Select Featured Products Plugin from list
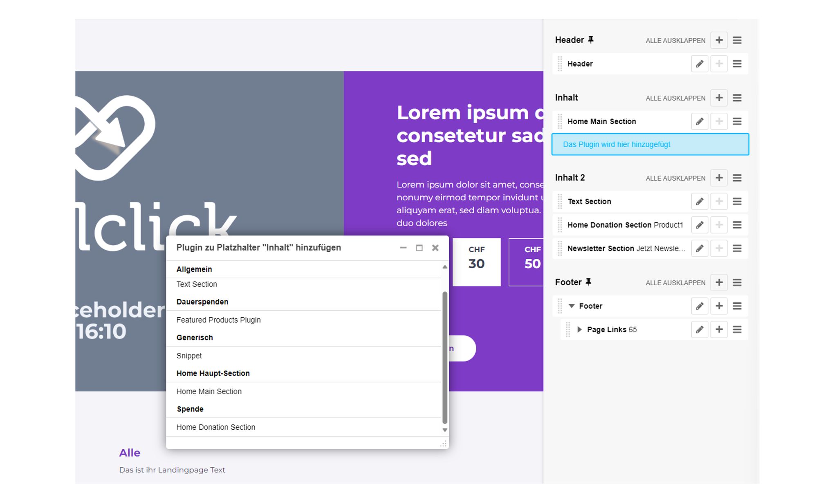 coord(218,320)
